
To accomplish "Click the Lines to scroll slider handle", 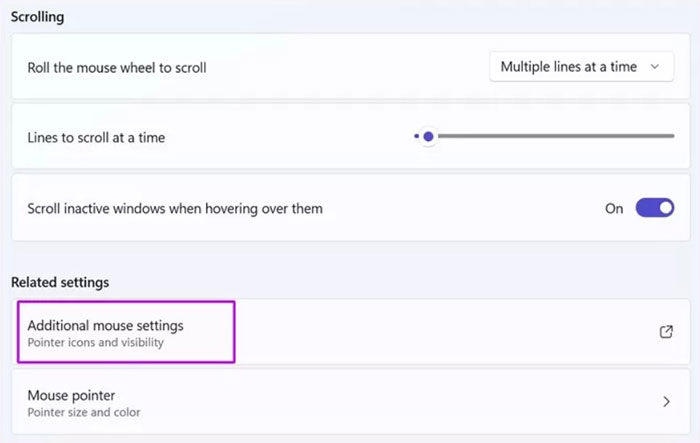I will click(429, 136).
